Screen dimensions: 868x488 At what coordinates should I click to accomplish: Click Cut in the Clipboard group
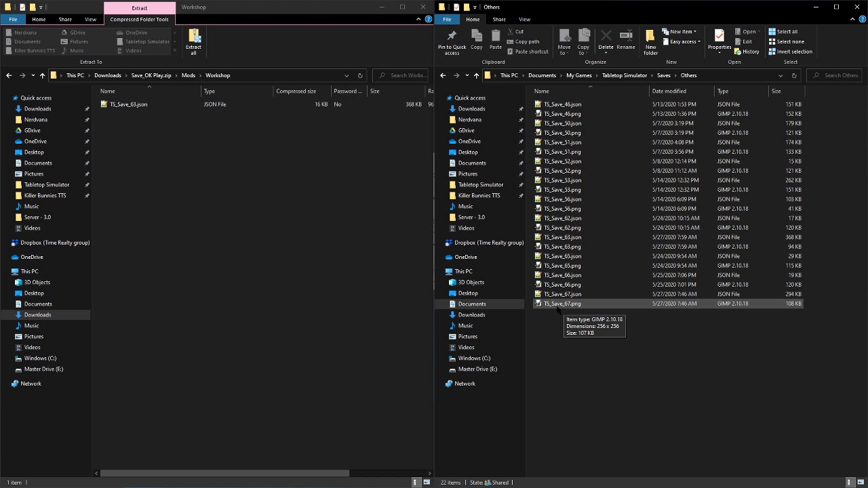point(515,32)
